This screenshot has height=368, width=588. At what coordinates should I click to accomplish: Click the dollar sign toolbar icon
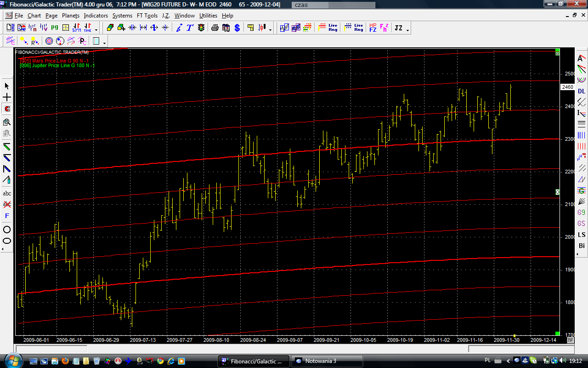[x=237, y=28]
